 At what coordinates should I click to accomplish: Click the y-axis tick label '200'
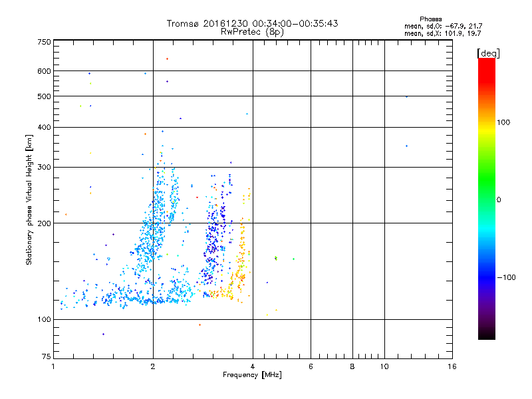pos(44,223)
